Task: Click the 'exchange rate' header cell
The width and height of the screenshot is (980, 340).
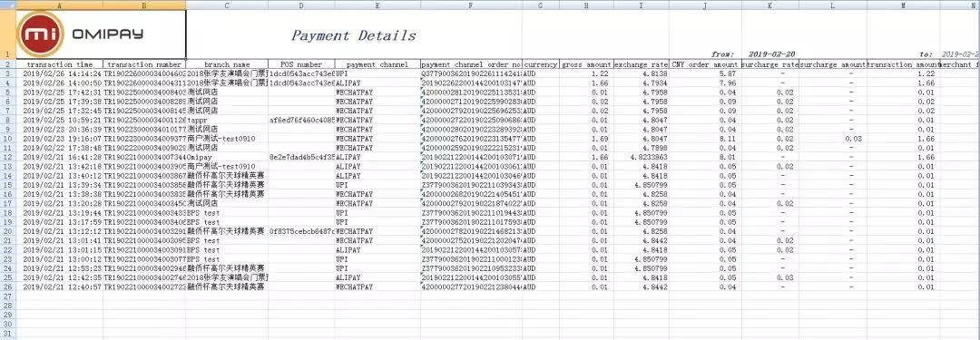Action: click(642, 64)
